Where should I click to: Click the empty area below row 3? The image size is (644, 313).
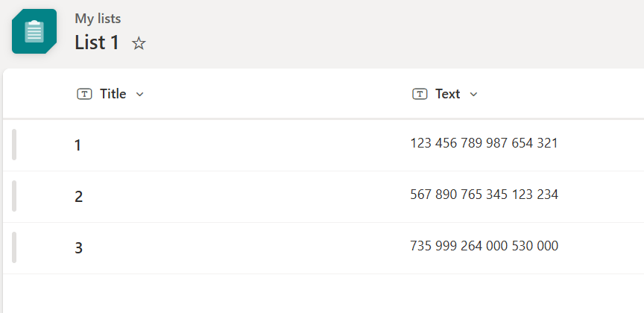(x=323, y=294)
